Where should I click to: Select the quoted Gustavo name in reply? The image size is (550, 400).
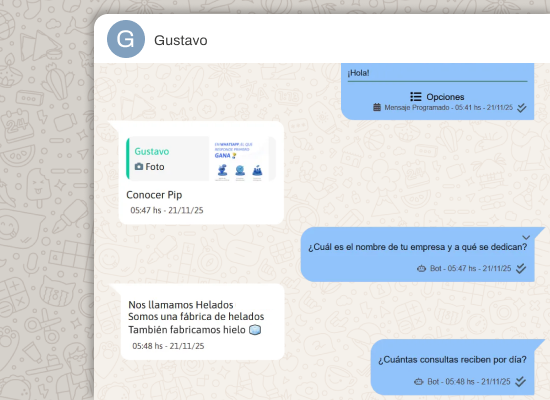pyautogui.click(x=152, y=151)
